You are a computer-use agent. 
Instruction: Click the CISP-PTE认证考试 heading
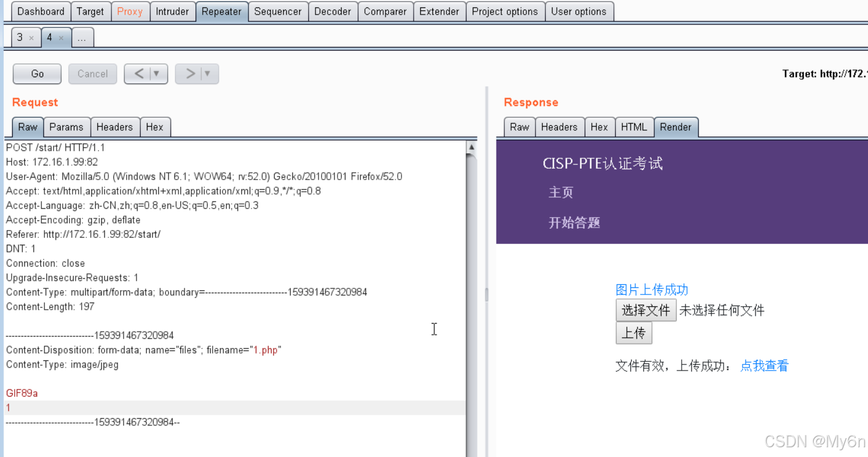[x=603, y=163]
